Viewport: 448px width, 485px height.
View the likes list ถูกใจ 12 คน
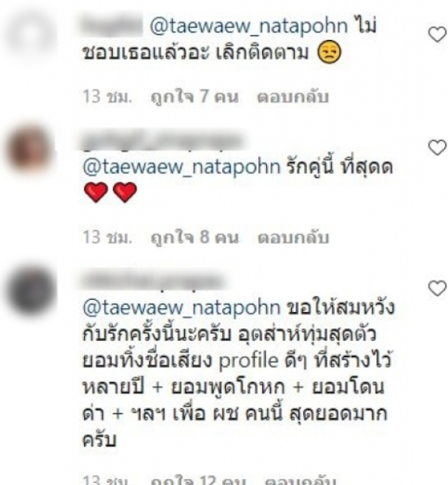tap(198, 480)
